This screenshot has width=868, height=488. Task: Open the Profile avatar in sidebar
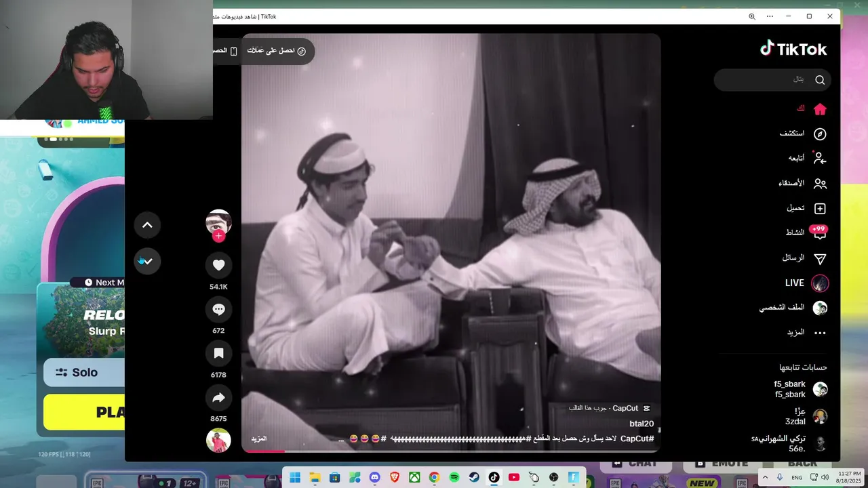[x=820, y=308]
